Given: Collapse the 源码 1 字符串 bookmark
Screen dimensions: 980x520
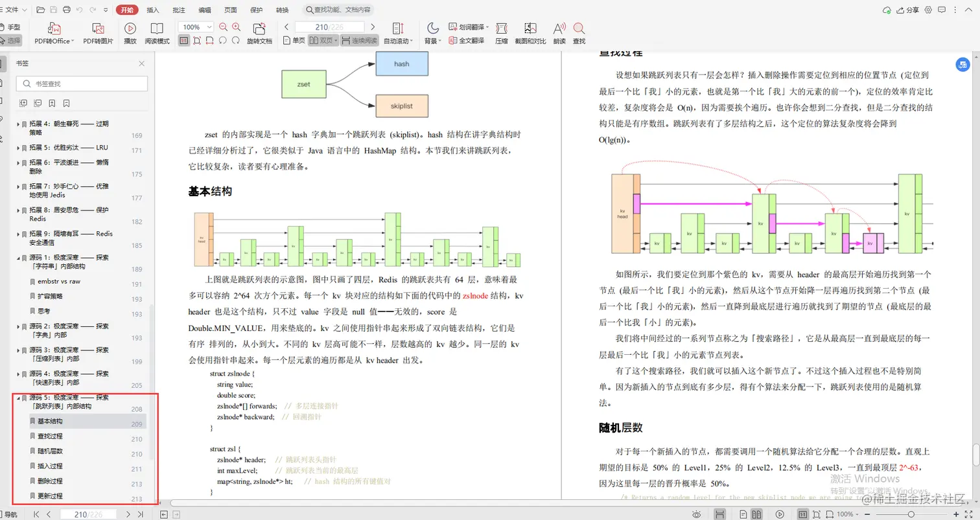Looking at the screenshot, I should (18, 257).
